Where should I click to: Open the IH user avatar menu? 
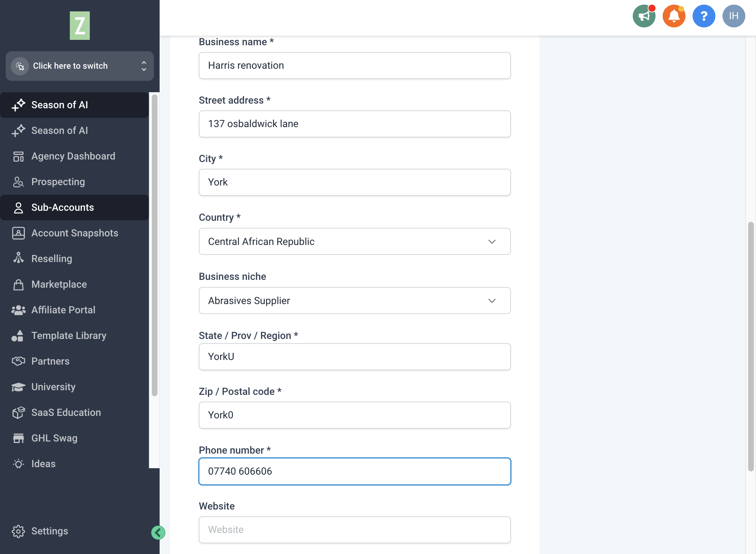pos(734,16)
